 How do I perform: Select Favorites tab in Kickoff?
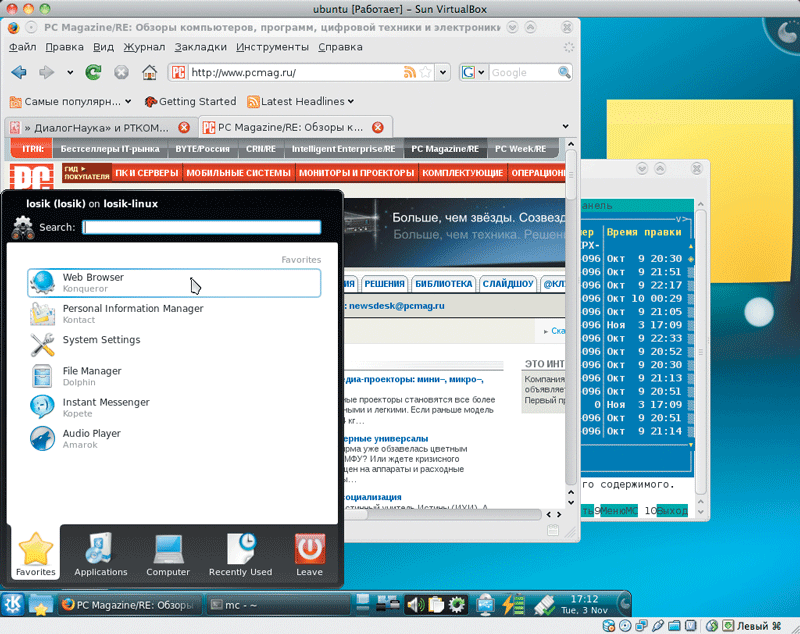35,554
